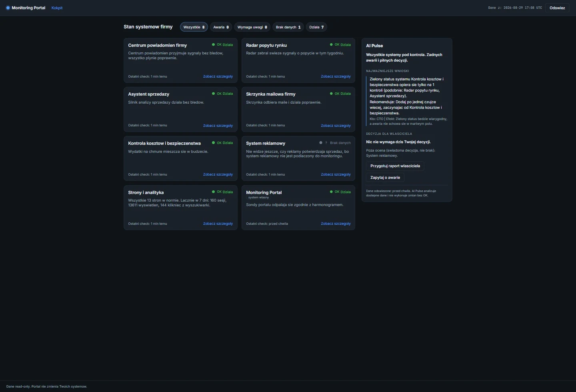Click the footer "Dane read-only" notice
Screen dimensions: 576x392
(x=47, y=386)
